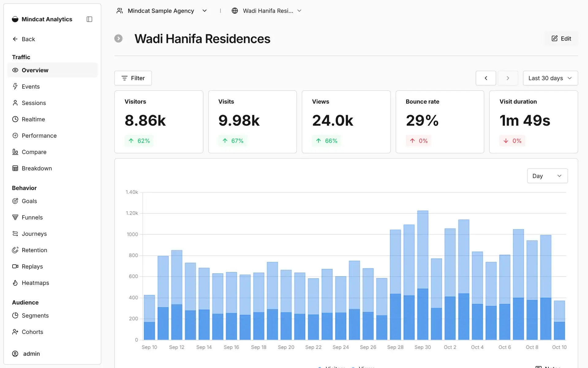Click the Traffic section heading
Image resolution: width=588 pixels, height=368 pixels.
[21, 57]
